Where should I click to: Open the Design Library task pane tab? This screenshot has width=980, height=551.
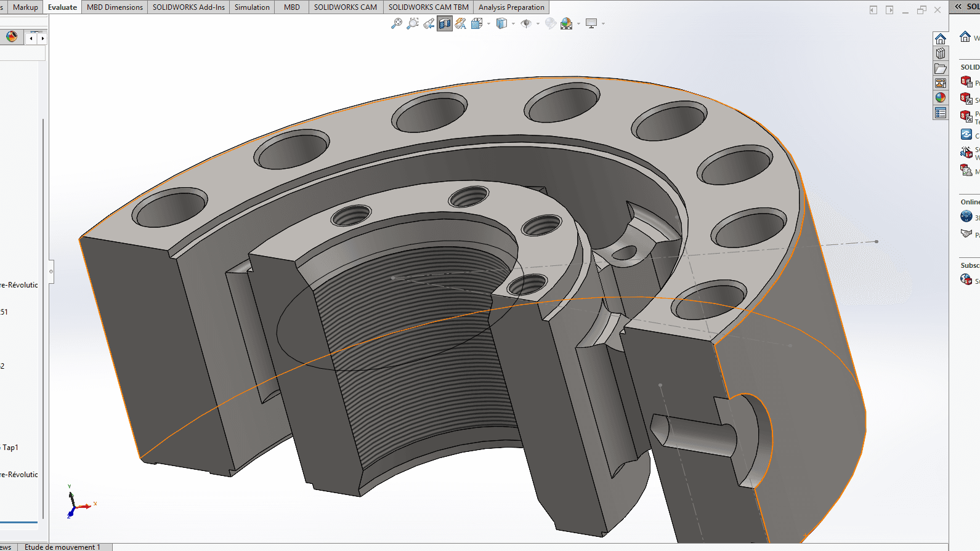(x=941, y=54)
